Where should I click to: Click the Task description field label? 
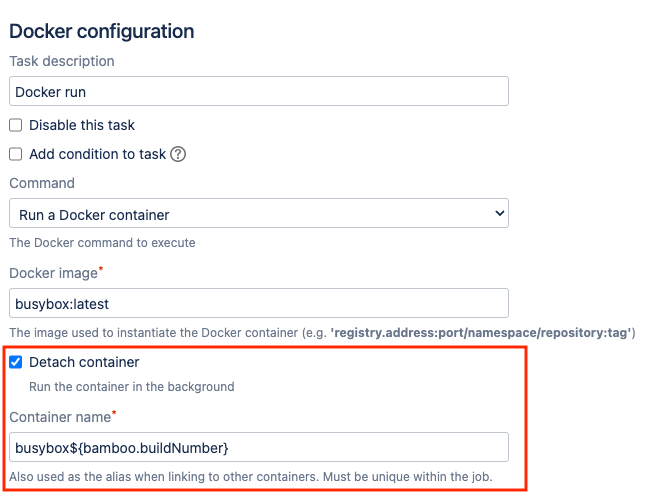click(x=62, y=61)
